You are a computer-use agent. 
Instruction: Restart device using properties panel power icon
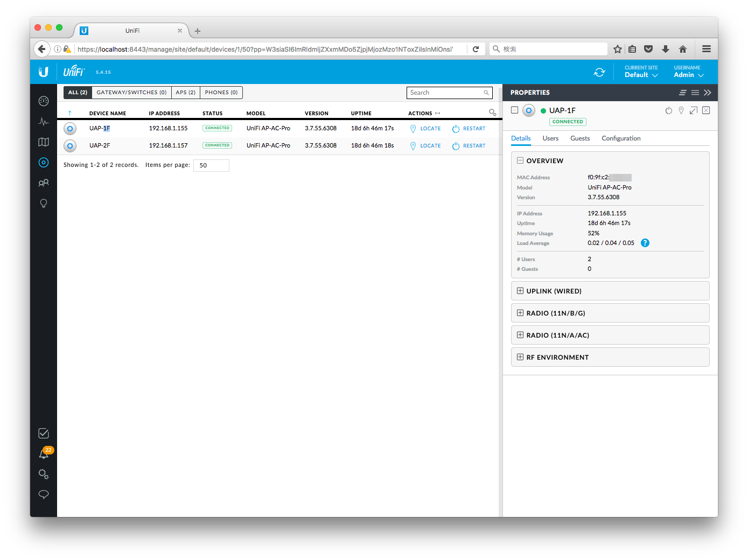(669, 110)
